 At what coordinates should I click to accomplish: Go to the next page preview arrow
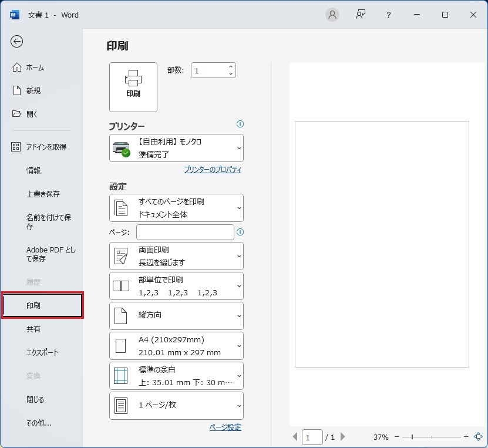pyautogui.click(x=343, y=437)
